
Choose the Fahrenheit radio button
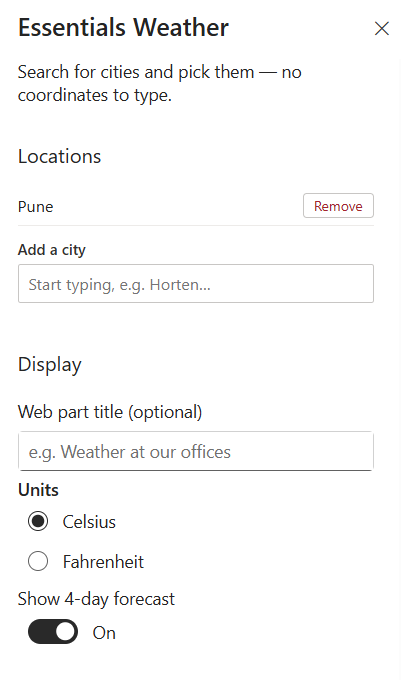38,561
